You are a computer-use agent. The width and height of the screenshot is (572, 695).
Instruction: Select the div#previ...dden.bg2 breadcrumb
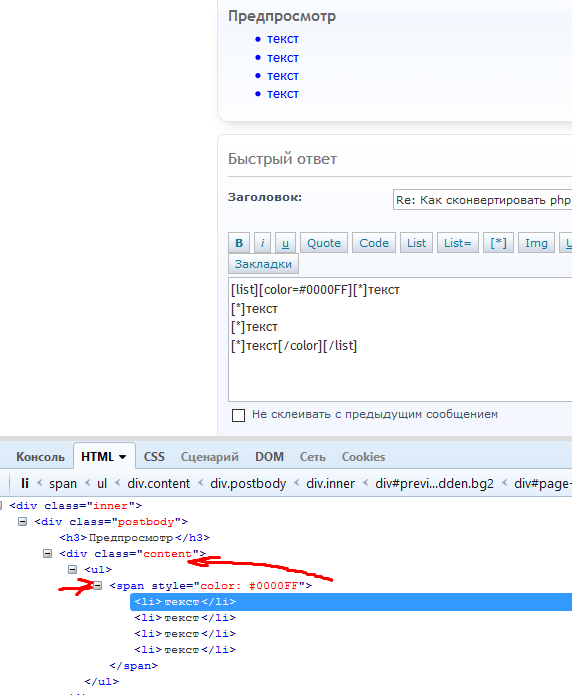[x=435, y=483]
